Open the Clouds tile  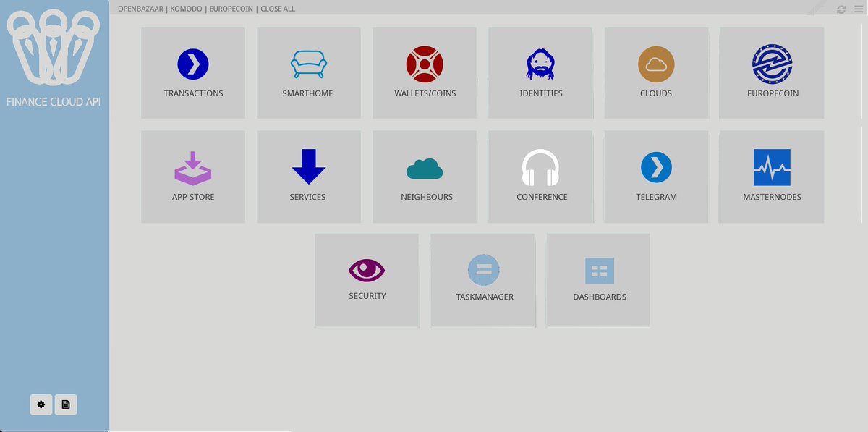pos(656,73)
